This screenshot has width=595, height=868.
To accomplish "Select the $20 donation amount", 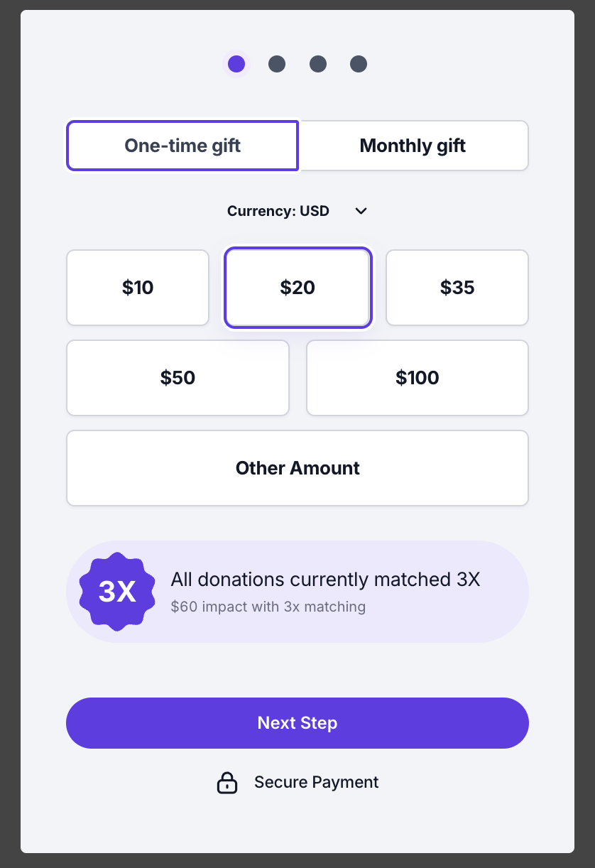I will tap(297, 288).
